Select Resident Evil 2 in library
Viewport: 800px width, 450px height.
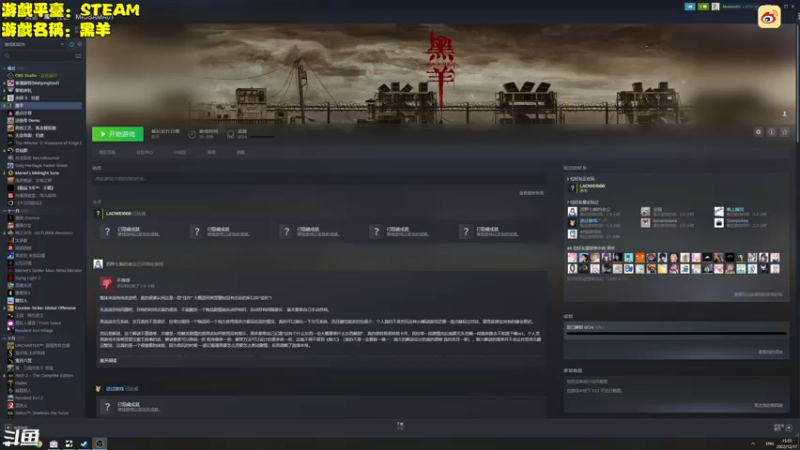[29, 398]
